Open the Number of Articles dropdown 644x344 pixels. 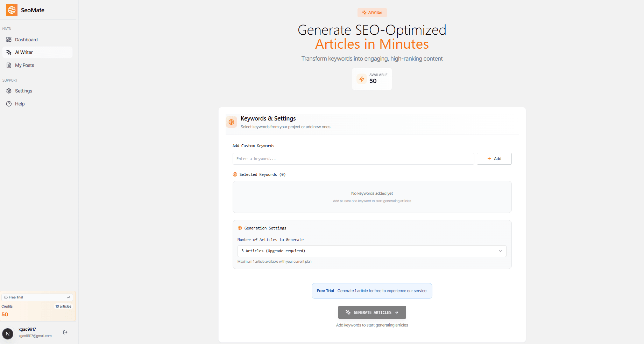click(371, 251)
